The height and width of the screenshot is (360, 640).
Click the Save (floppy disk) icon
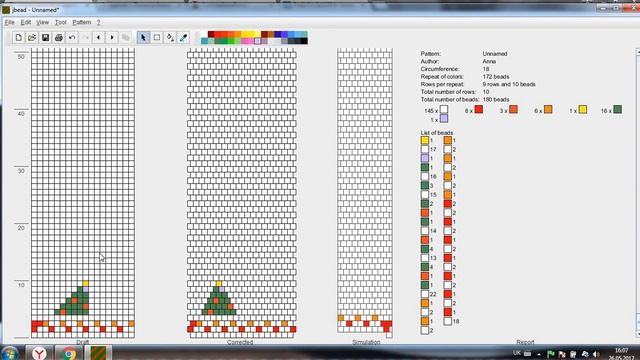45,38
